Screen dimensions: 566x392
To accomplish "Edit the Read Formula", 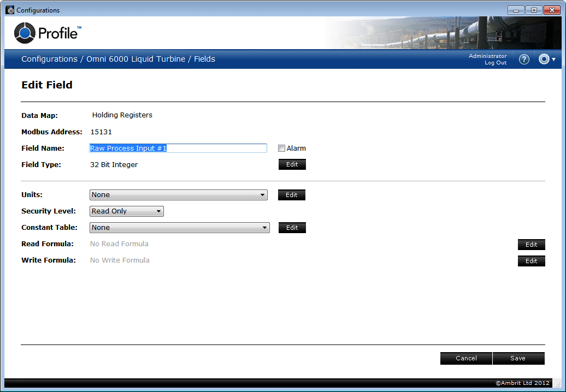I will pos(532,245).
